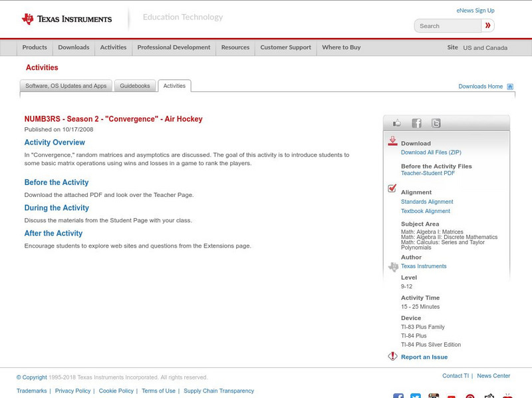The width and height of the screenshot is (532, 398).
Task: Click the 'Education Technology' header text
Action: point(183,17)
